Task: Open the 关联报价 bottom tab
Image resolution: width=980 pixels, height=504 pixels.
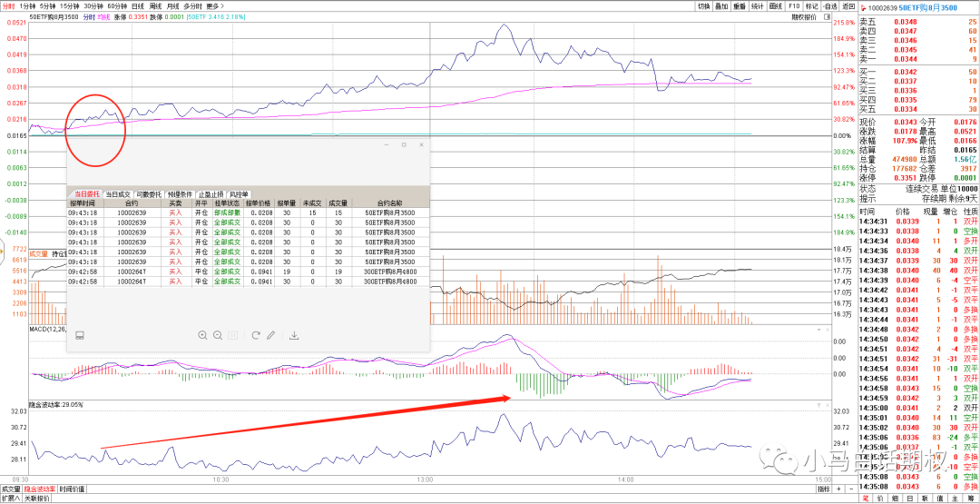Action: tap(36, 499)
